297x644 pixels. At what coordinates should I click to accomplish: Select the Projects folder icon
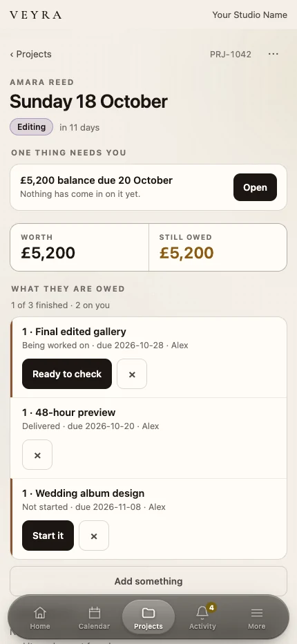tap(148, 613)
